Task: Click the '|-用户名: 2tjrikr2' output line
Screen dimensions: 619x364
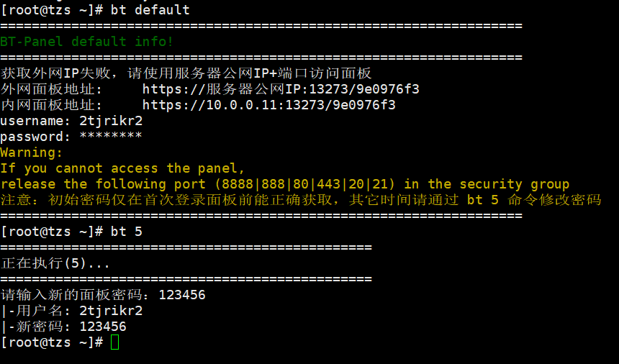Action: coord(71,311)
